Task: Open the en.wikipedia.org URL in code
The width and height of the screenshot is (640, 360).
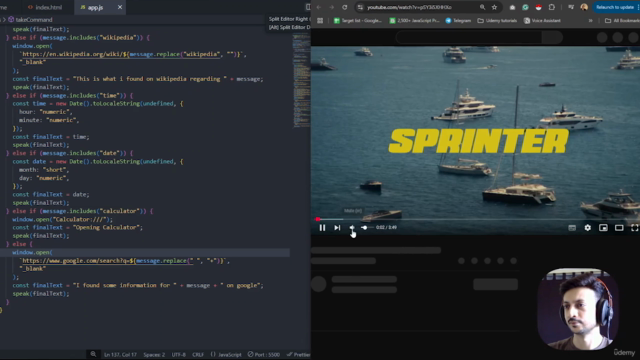Action: tap(132, 54)
